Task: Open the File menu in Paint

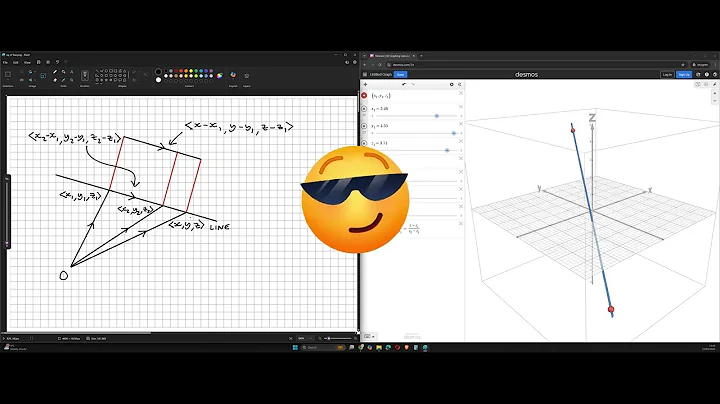Action: (x=6, y=62)
